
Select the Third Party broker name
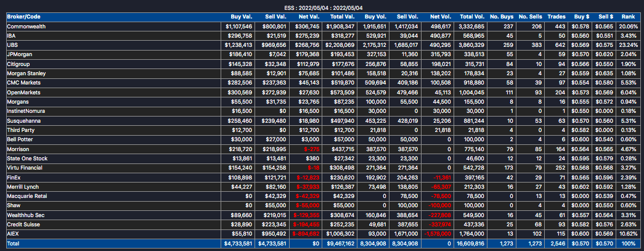pyautogui.click(x=20, y=130)
